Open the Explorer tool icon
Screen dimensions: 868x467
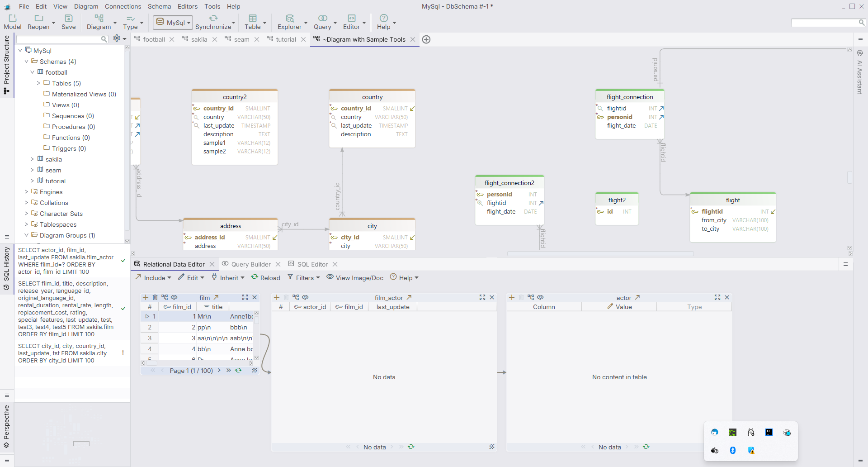[289, 18]
